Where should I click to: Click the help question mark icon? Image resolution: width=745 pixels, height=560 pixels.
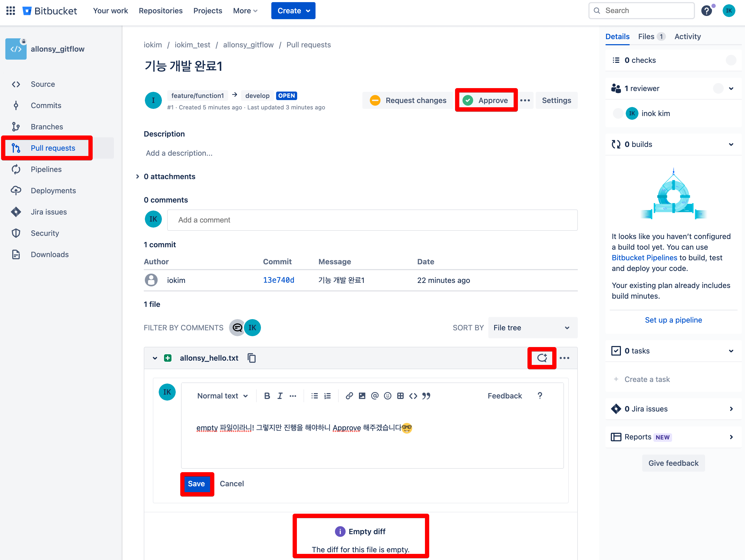click(706, 11)
